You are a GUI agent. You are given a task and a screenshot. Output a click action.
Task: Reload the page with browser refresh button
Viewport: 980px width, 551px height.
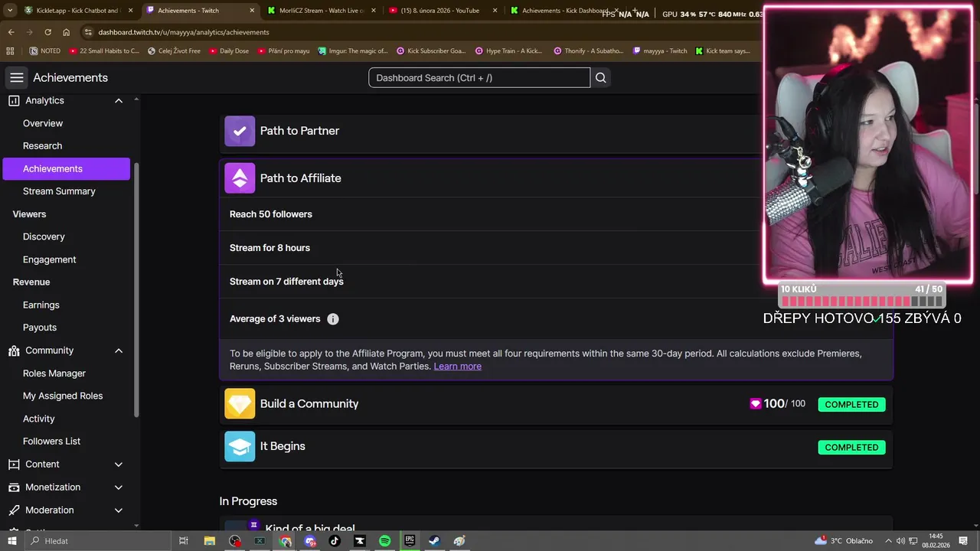point(47,32)
